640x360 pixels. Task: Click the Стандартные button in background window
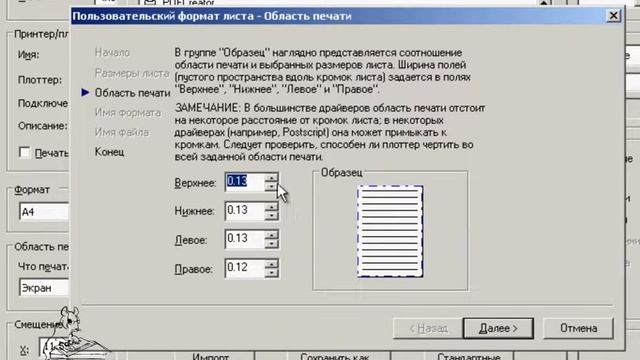pos(469,356)
